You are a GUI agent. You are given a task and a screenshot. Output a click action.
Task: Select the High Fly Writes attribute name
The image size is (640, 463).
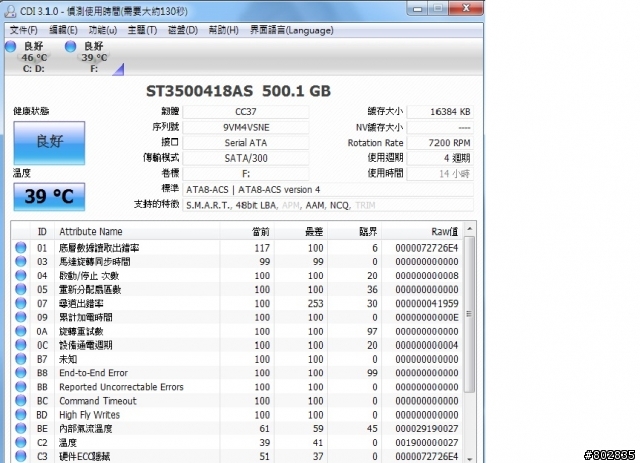click(x=89, y=414)
